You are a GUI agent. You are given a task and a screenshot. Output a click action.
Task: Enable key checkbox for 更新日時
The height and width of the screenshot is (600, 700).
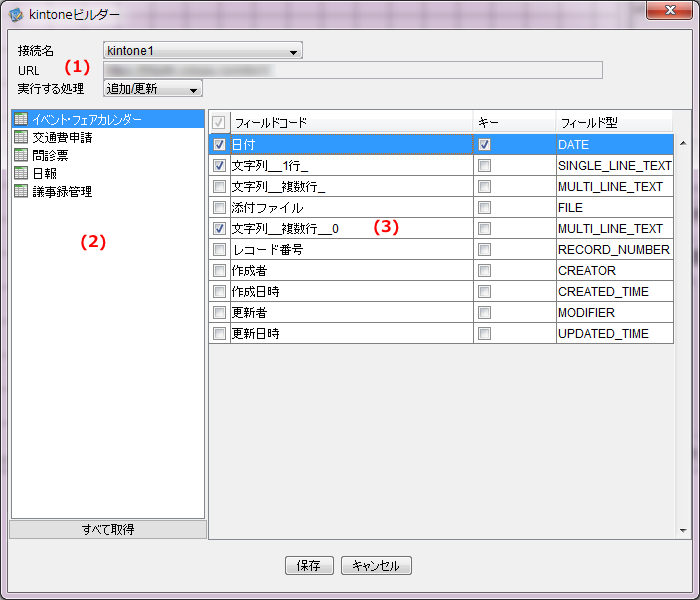click(484, 333)
